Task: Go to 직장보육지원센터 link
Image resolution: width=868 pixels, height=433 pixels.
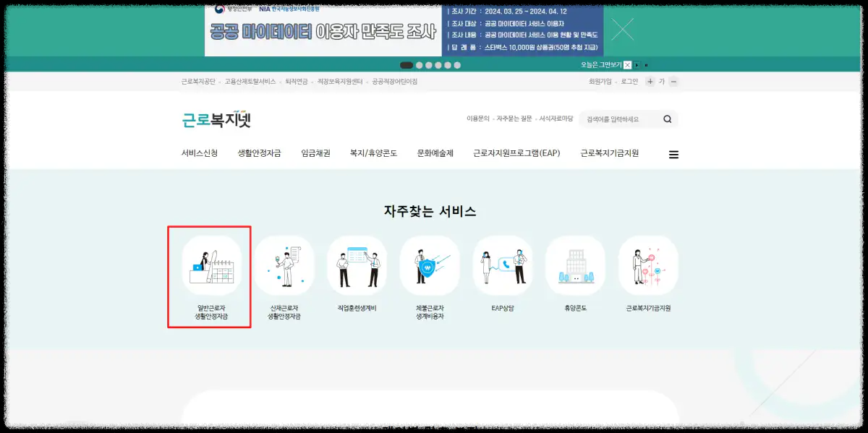Action: (340, 82)
